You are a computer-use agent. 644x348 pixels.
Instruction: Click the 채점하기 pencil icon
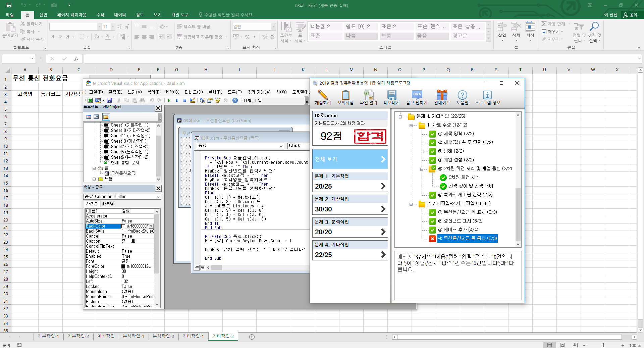pyautogui.click(x=323, y=95)
